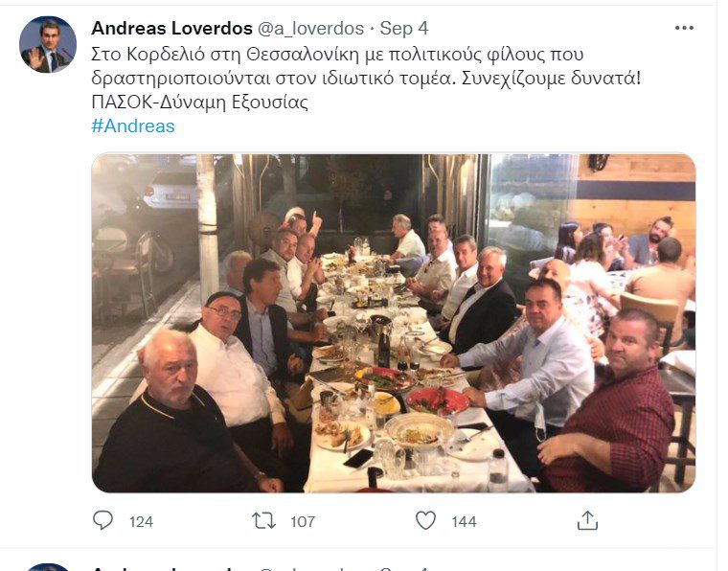Screen dimensions: 728x571
Task: Click the reply speech bubble icon
Action: pos(102,520)
